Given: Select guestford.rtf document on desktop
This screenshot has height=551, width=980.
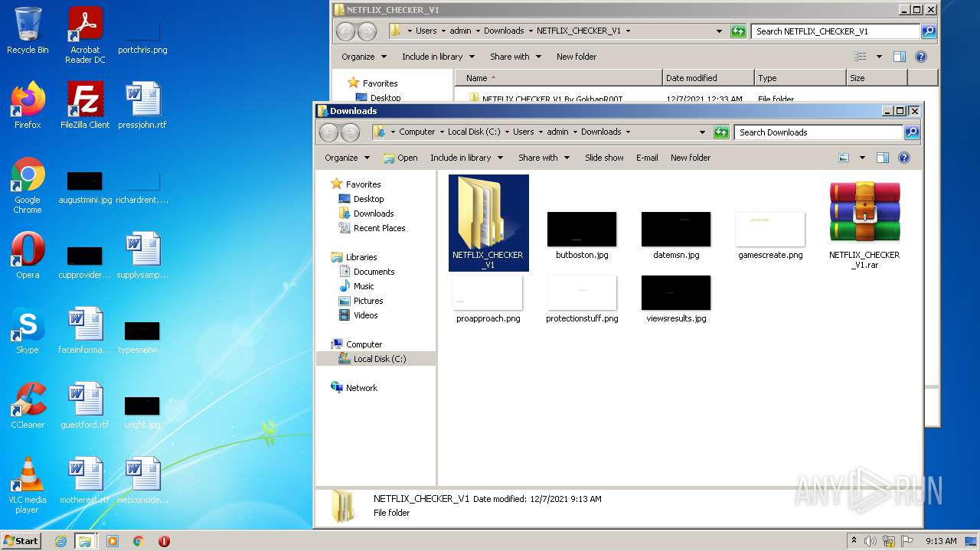Looking at the screenshot, I should coord(85,405).
